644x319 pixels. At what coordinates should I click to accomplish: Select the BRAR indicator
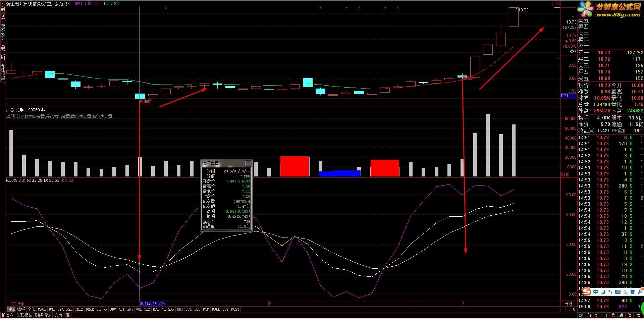click(90, 309)
